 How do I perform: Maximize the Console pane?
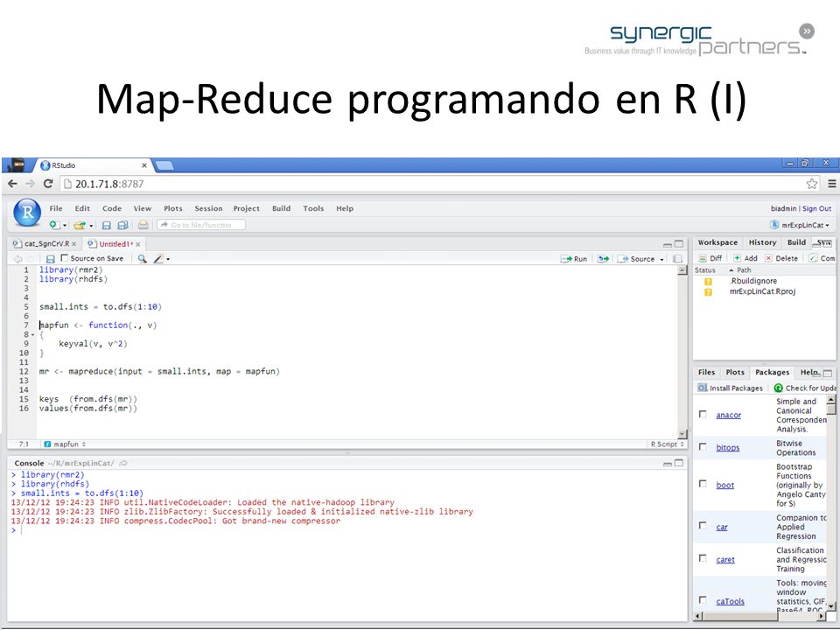click(x=679, y=463)
